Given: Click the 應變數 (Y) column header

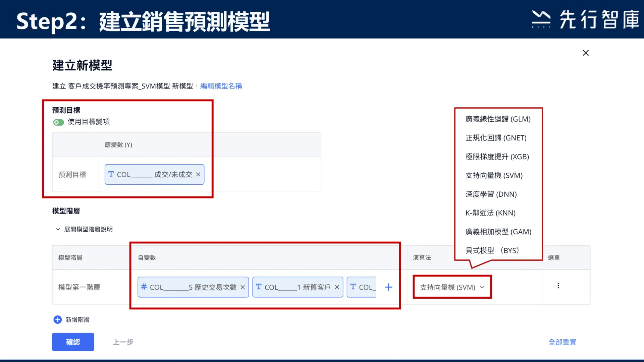Looking at the screenshot, I should [118, 145].
